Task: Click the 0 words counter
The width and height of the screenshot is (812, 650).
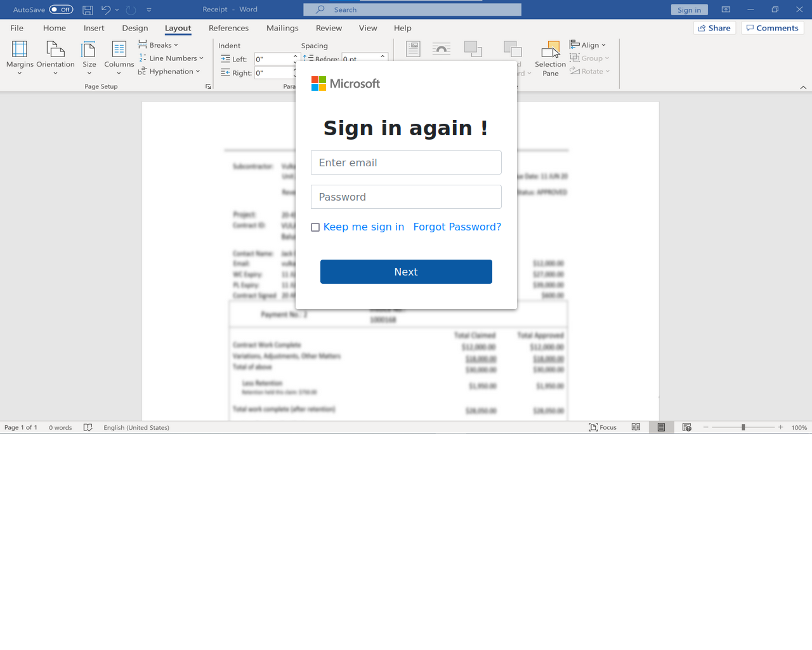Action: pos(60,427)
